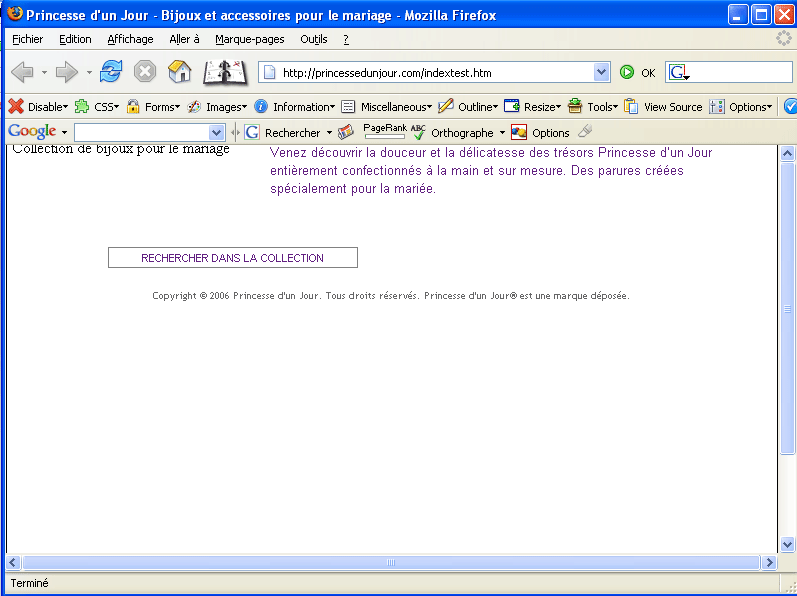Image resolution: width=797 pixels, height=596 pixels.
Task: Click the Firefox activity throbber icon
Action: click(x=784, y=39)
